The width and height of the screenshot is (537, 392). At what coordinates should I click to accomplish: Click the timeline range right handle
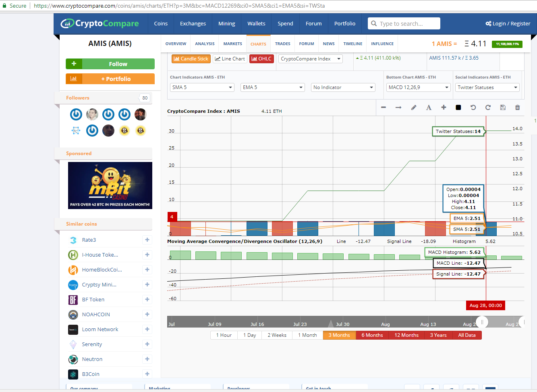[522, 322]
